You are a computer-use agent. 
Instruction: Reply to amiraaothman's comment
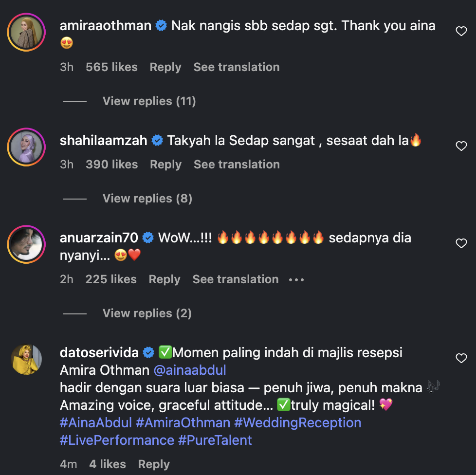tap(165, 67)
